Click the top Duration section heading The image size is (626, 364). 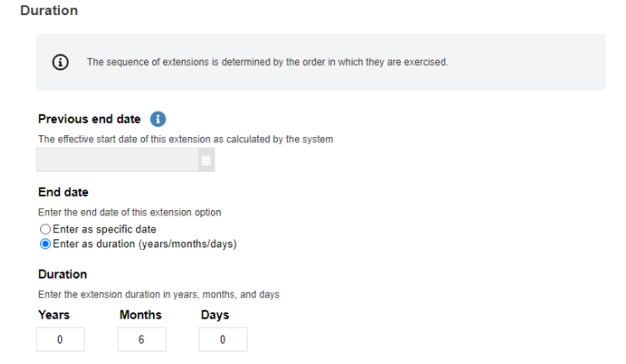48,11
